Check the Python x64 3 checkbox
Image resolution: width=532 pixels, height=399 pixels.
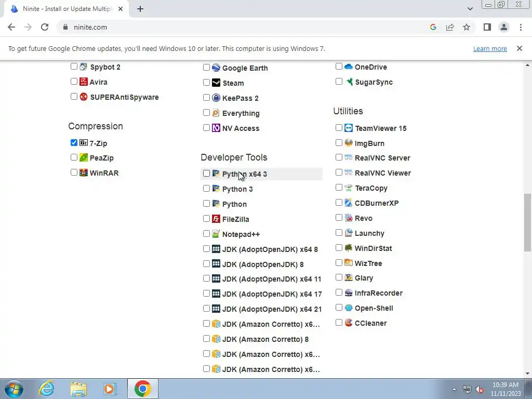(x=206, y=174)
